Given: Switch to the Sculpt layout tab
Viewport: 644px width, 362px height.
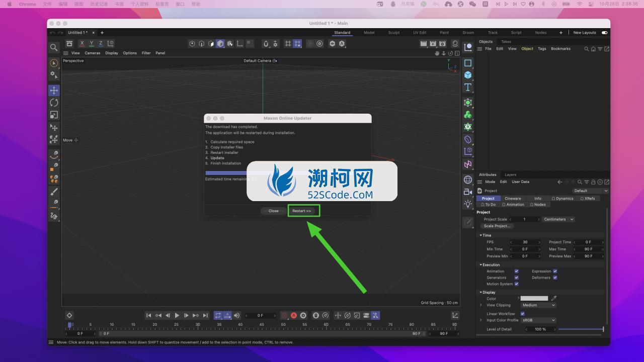Looking at the screenshot, I should [394, 33].
